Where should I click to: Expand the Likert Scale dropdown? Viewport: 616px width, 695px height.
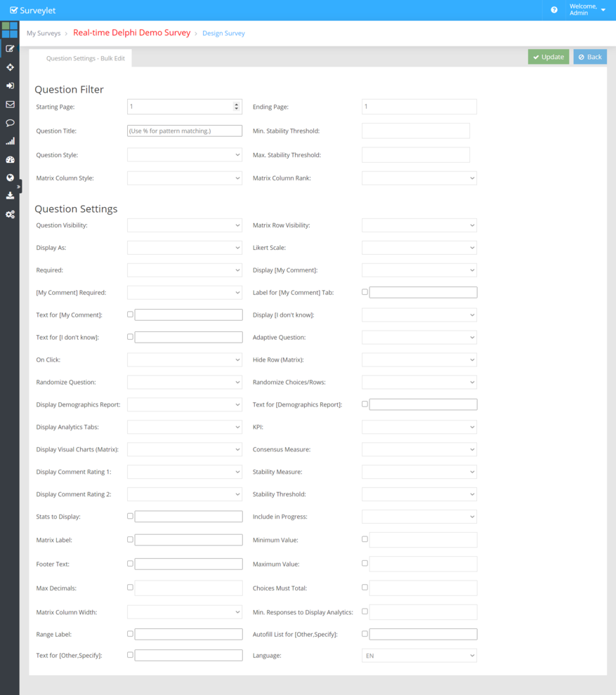[419, 248]
